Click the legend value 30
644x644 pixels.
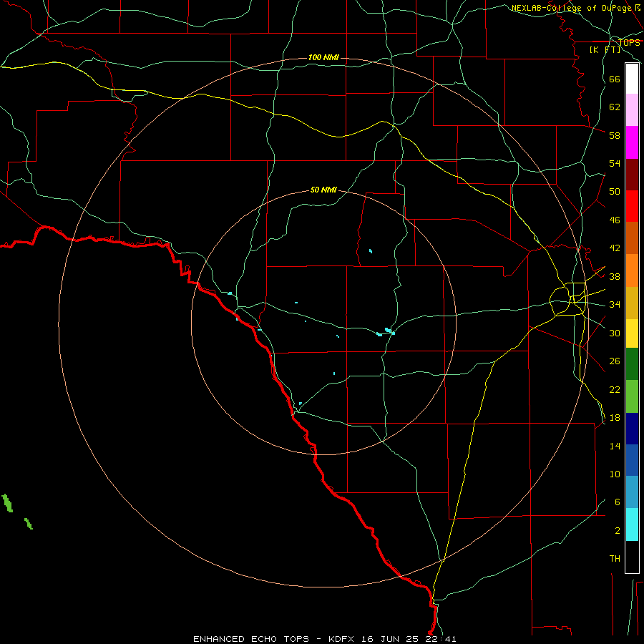[x=615, y=333]
